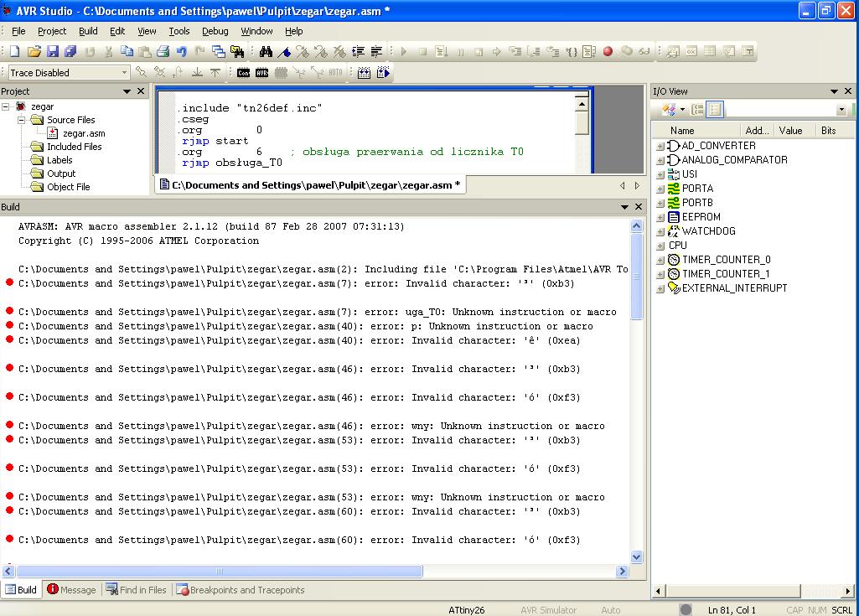Expand the TIMER_COUNTER_0 node
The height and width of the screenshot is (616, 859).
pyautogui.click(x=660, y=260)
